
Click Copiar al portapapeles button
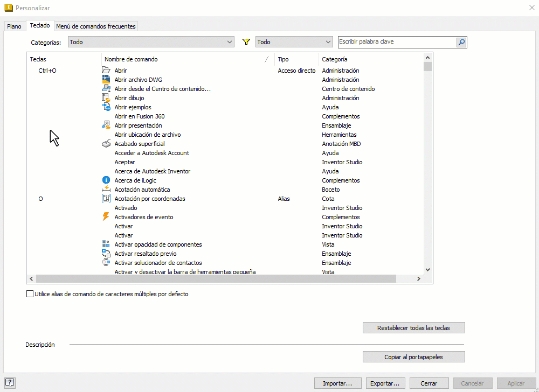point(413,357)
